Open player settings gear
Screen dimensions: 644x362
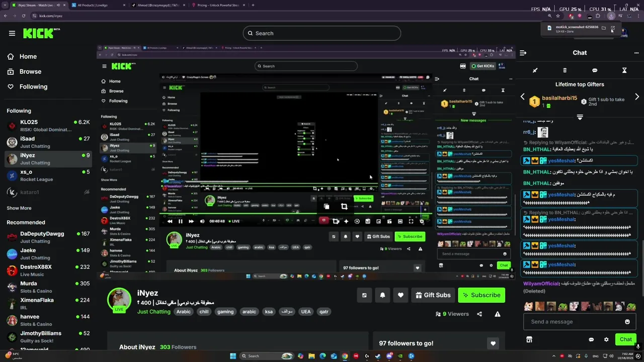click(x=423, y=221)
